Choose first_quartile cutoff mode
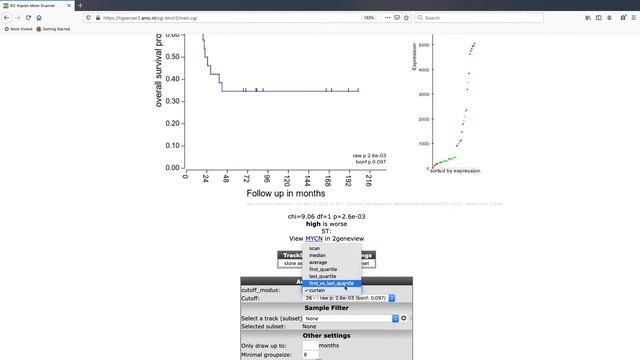The width and height of the screenshot is (640, 360). (x=331, y=269)
